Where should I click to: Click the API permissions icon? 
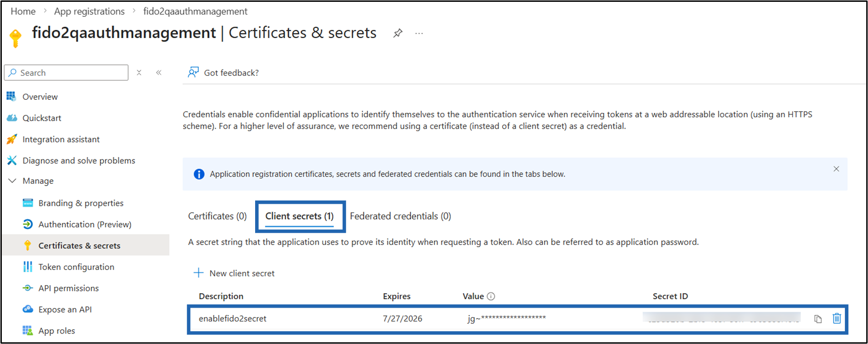tap(28, 288)
